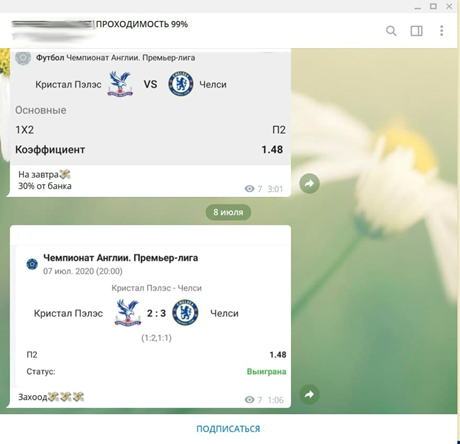Image resolution: width=460 pixels, height=444 pixels.
Task: Toggle the right sidebar panel icon
Action: pos(416,31)
